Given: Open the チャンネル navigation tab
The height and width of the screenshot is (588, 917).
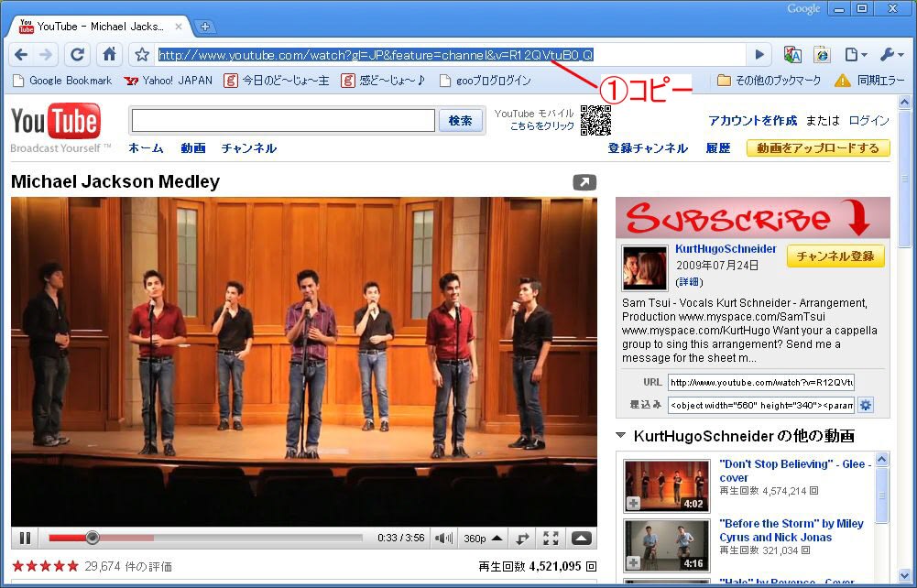Looking at the screenshot, I should 248,148.
